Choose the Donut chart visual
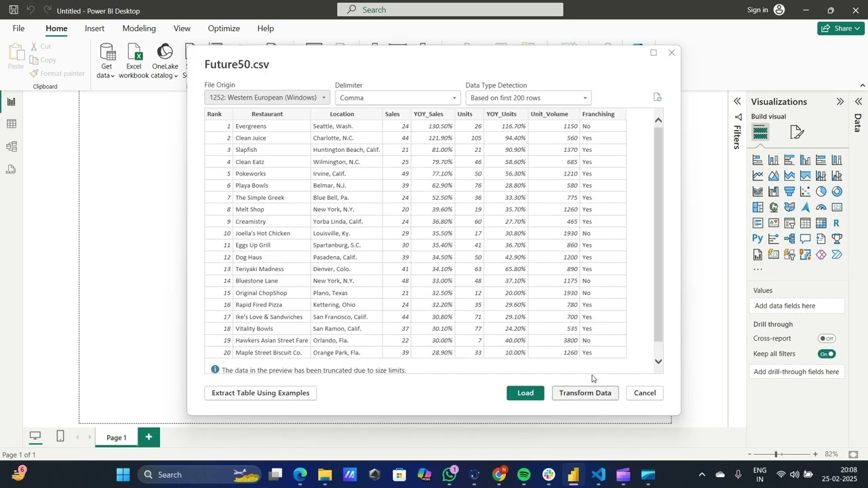 pyautogui.click(x=837, y=192)
